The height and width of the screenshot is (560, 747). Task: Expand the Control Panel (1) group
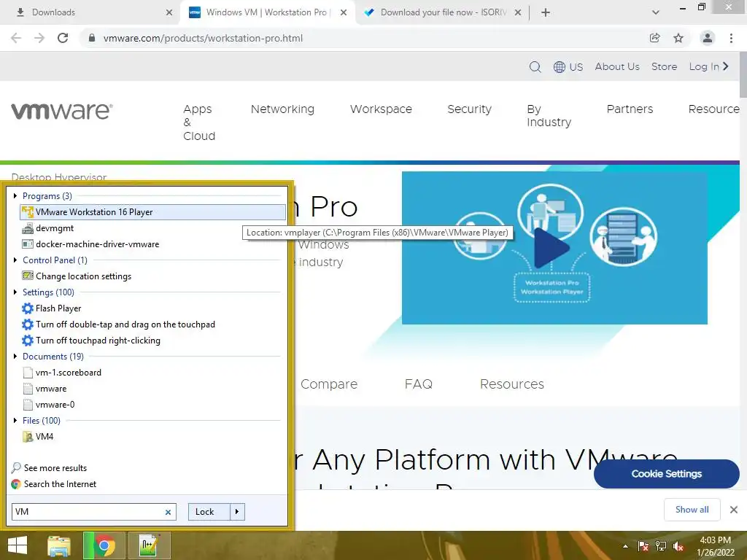click(x=15, y=260)
